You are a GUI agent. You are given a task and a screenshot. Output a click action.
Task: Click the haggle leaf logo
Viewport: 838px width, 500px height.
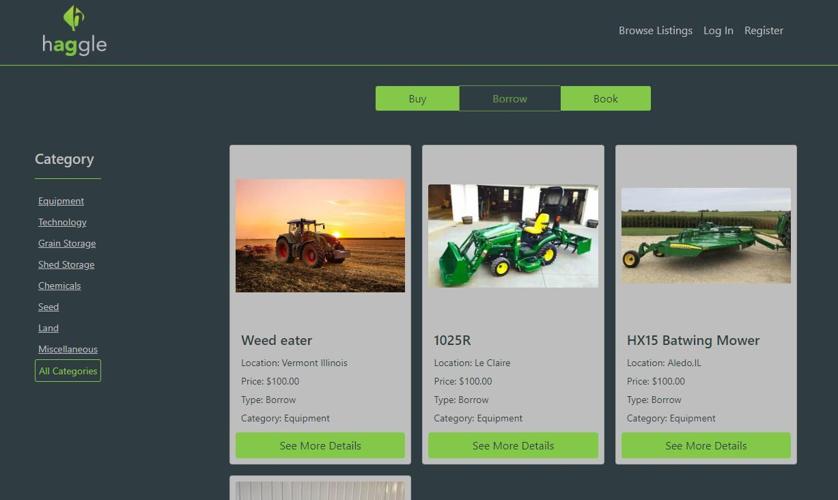[74, 18]
